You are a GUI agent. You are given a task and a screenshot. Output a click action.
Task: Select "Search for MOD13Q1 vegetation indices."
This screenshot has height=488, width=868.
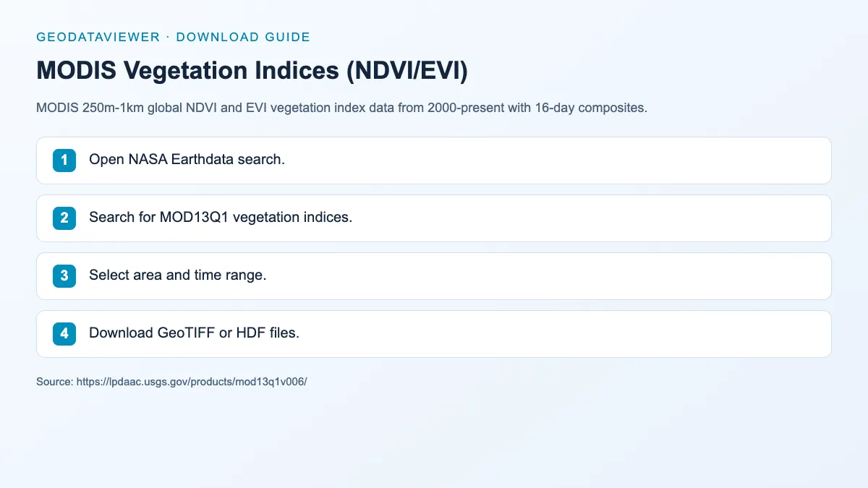click(221, 218)
